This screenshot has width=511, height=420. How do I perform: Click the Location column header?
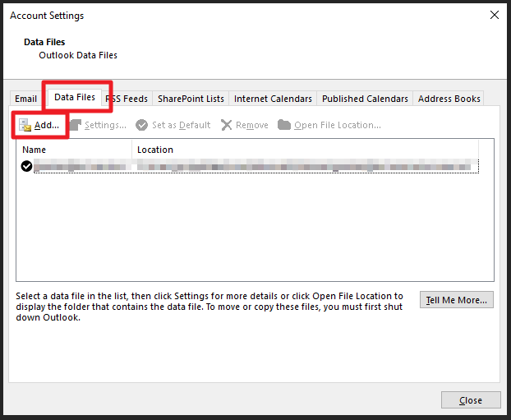tap(306, 150)
